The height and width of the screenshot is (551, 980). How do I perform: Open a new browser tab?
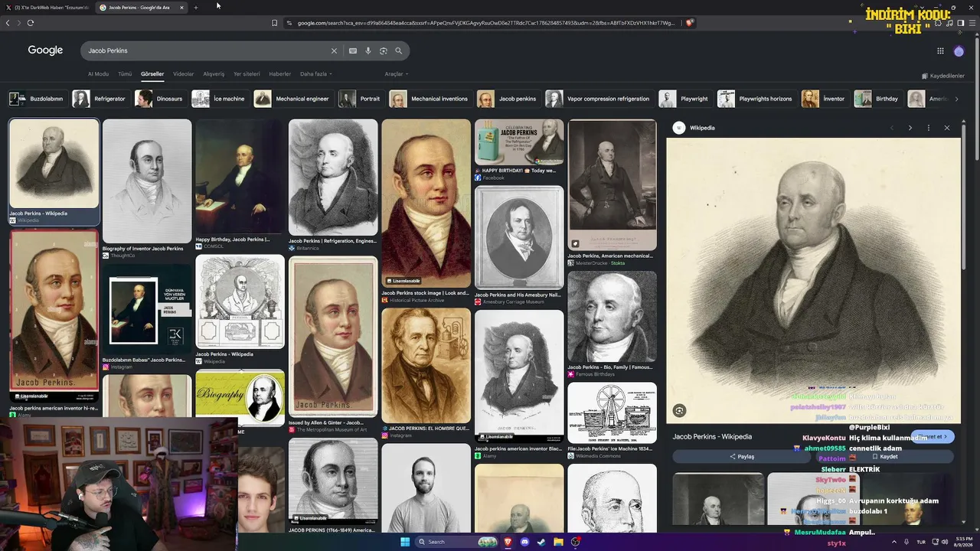pyautogui.click(x=196, y=8)
